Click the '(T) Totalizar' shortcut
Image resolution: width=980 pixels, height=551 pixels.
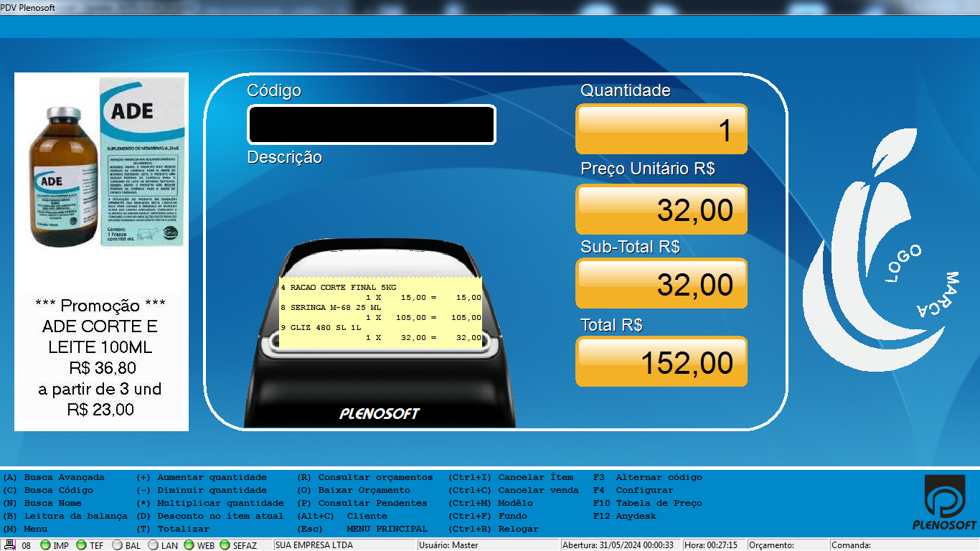tap(173, 529)
